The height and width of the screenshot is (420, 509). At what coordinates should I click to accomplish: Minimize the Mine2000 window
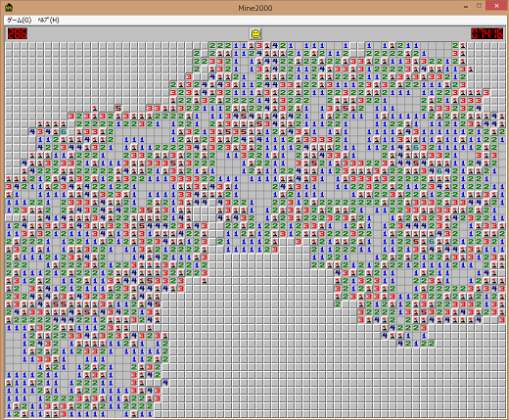tap(466, 7)
